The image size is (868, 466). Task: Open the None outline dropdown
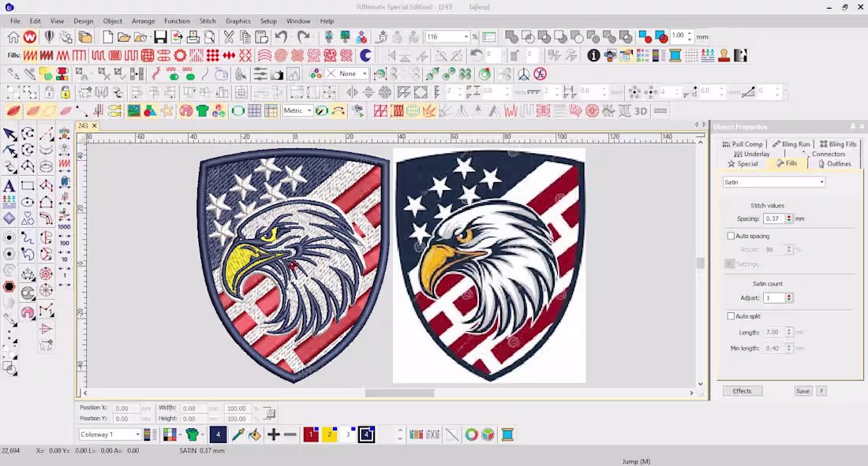(365, 73)
